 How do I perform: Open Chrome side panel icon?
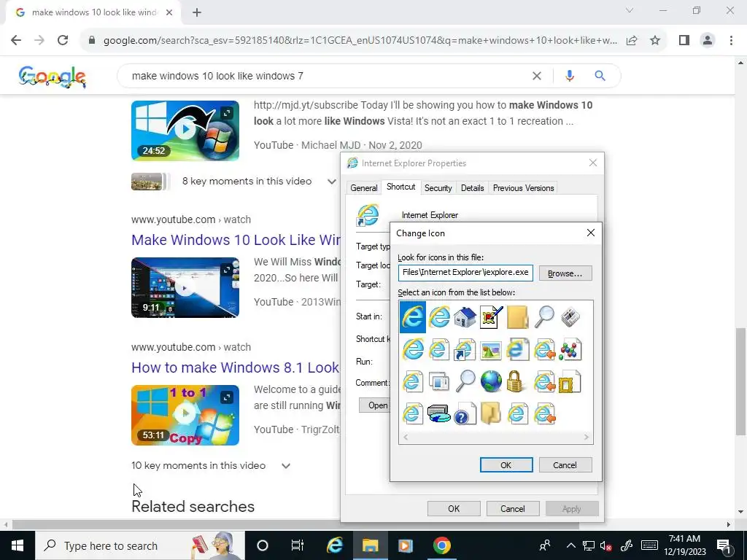(x=684, y=40)
